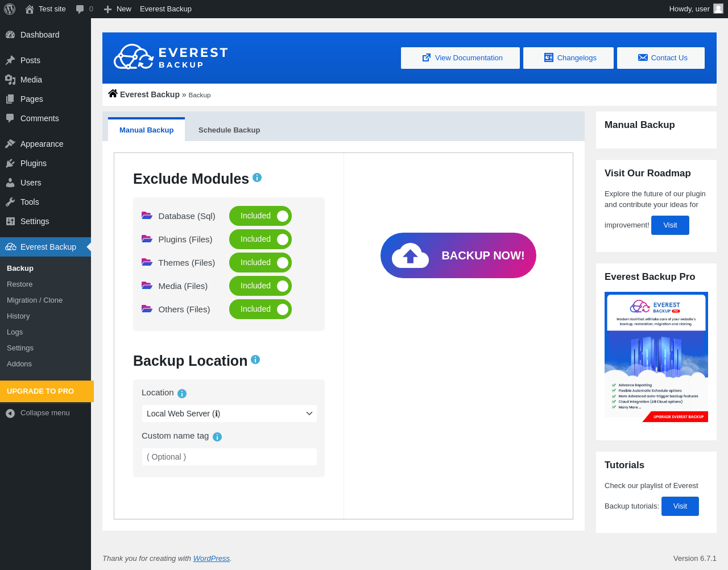Open the Posts menu with pin icon
This screenshot has width=728, height=570.
pos(45,60)
